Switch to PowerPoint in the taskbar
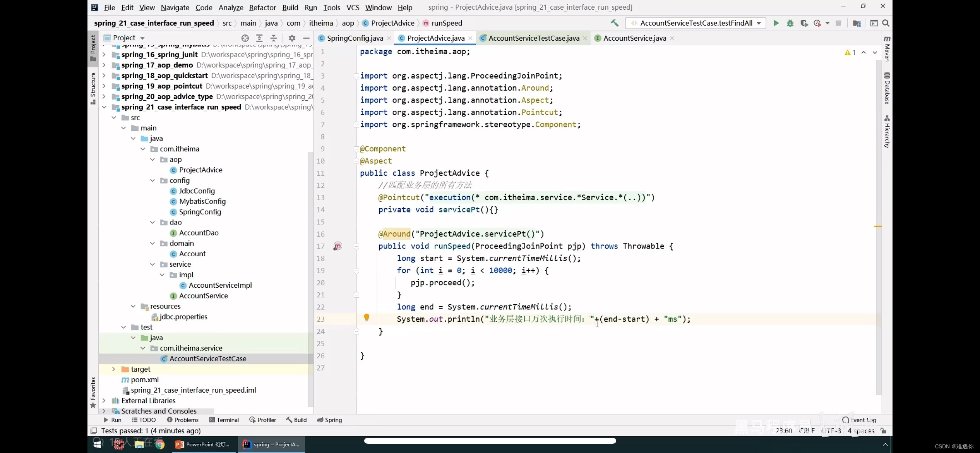The image size is (980, 453). [x=203, y=444]
